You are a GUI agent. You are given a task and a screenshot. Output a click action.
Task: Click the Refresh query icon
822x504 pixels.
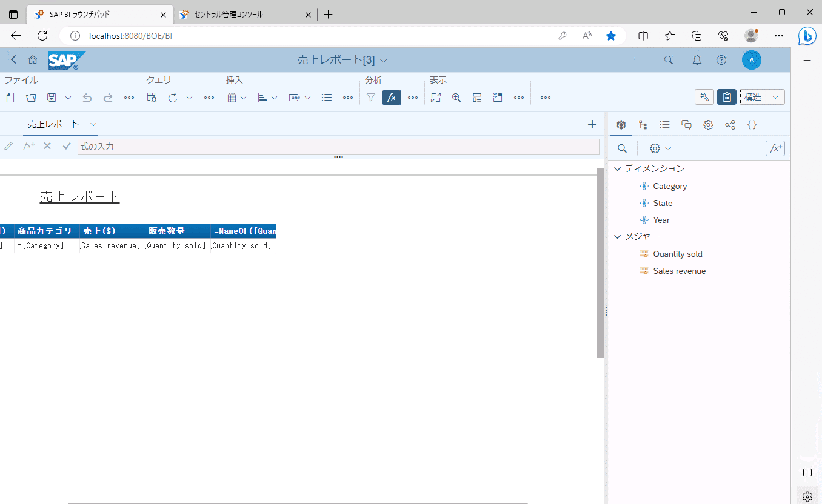click(x=173, y=98)
